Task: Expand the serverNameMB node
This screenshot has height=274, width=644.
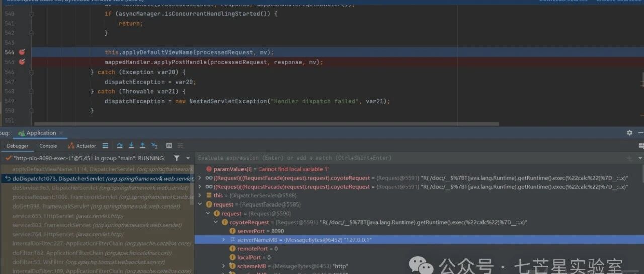Action: point(224,240)
